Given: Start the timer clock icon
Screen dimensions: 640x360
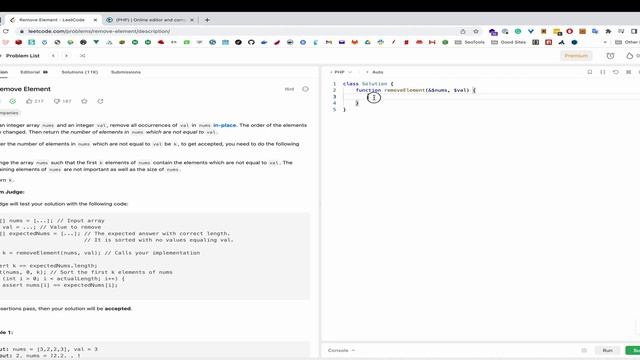Looking at the screenshot, I should [610, 56].
